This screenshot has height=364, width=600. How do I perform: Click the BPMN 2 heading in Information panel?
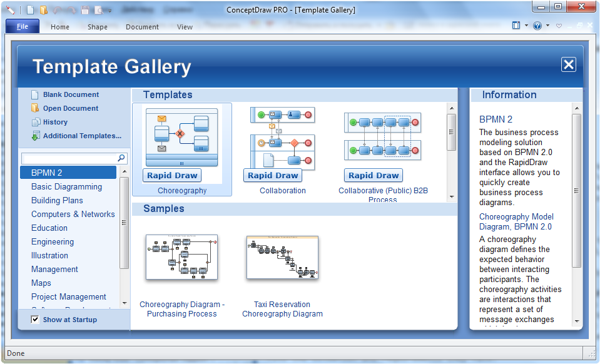[x=496, y=119]
